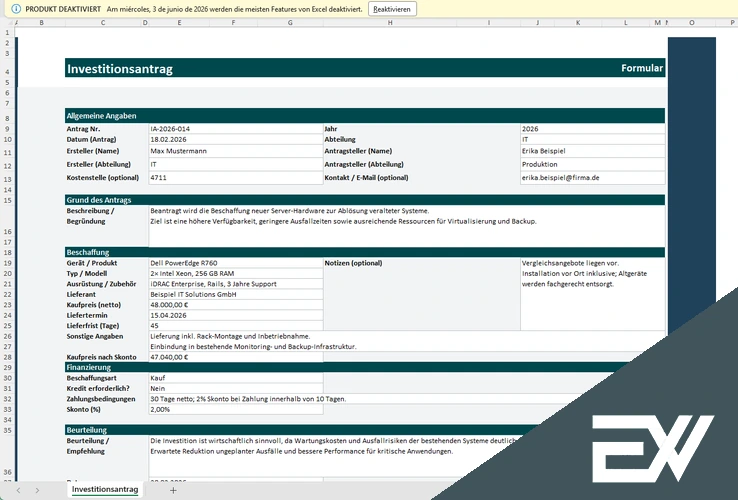Click the Reaktivieren button

392,9
